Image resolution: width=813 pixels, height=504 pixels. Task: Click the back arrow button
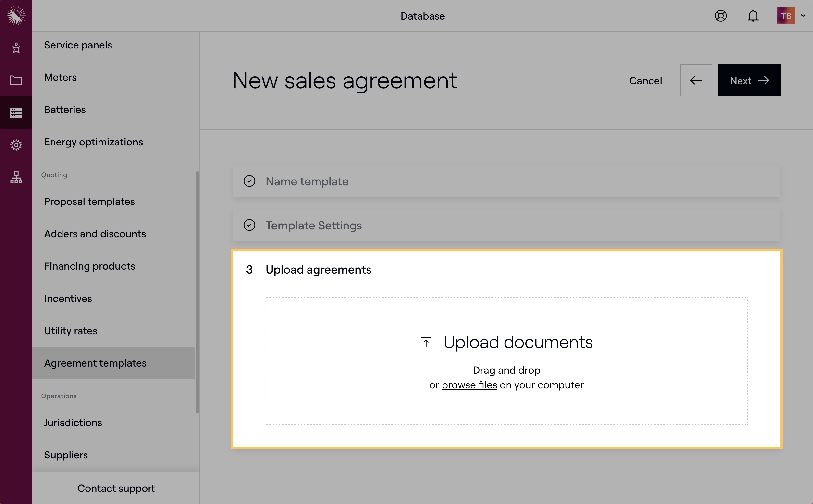(x=696, y=80)
